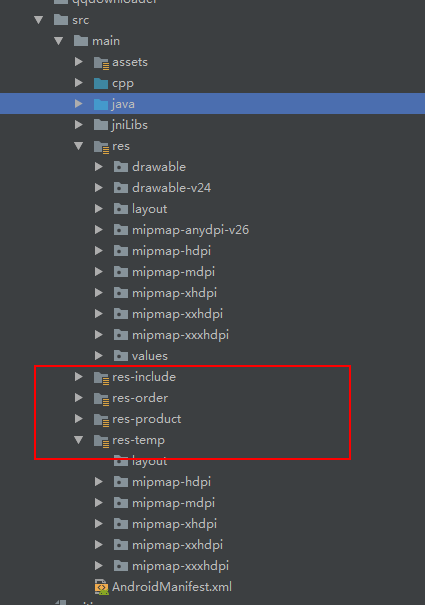Screen dimensions: 425x605
Task: Select the res-product tree item
Action: click(x=147, y=419)
